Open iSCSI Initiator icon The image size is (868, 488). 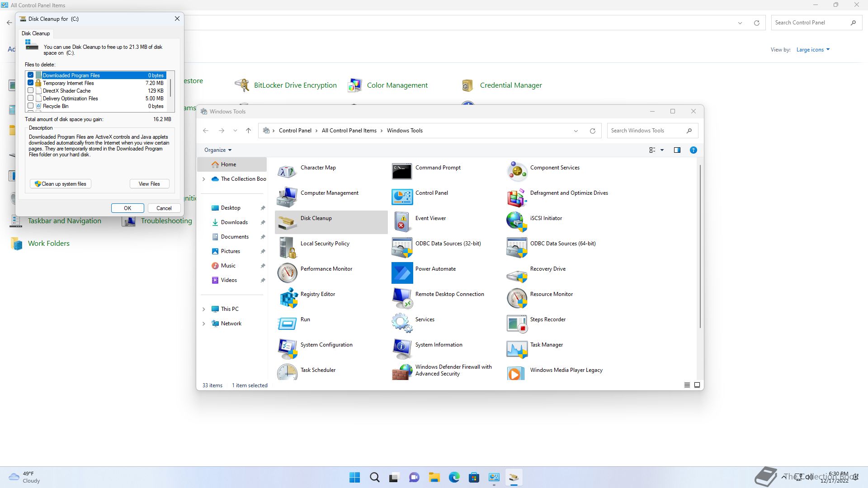click(517, 222)
